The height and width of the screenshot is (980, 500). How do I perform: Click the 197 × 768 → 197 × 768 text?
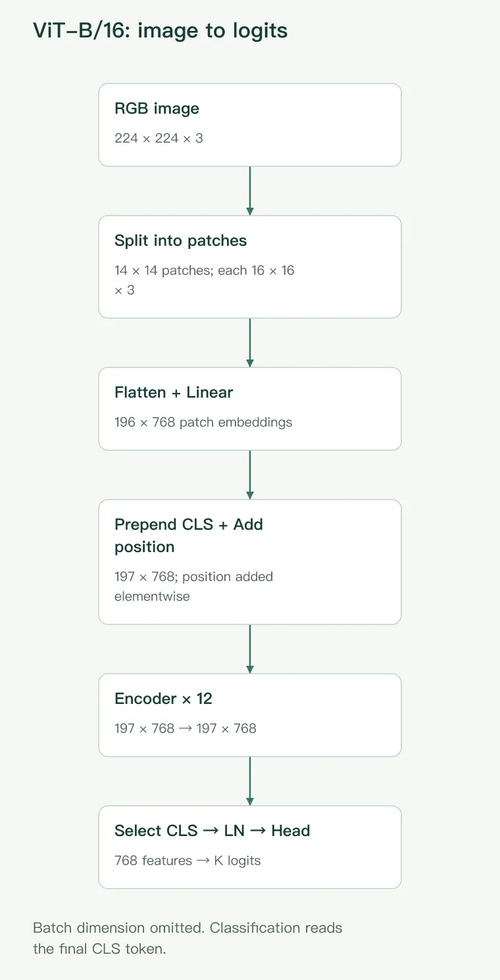[186, 728]
